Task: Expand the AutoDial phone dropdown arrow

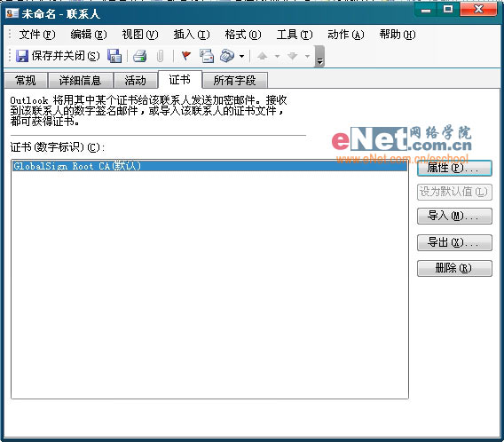Action: click(241, 56)
